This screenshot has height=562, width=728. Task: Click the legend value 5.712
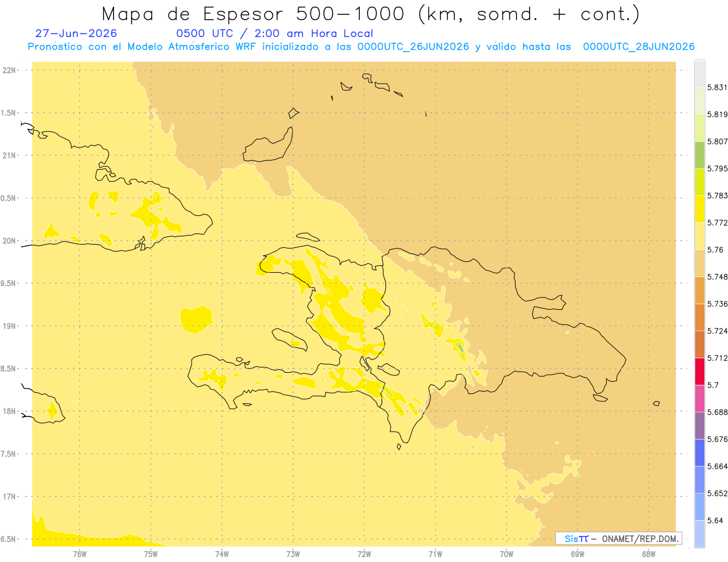click(x=717, y=358)
